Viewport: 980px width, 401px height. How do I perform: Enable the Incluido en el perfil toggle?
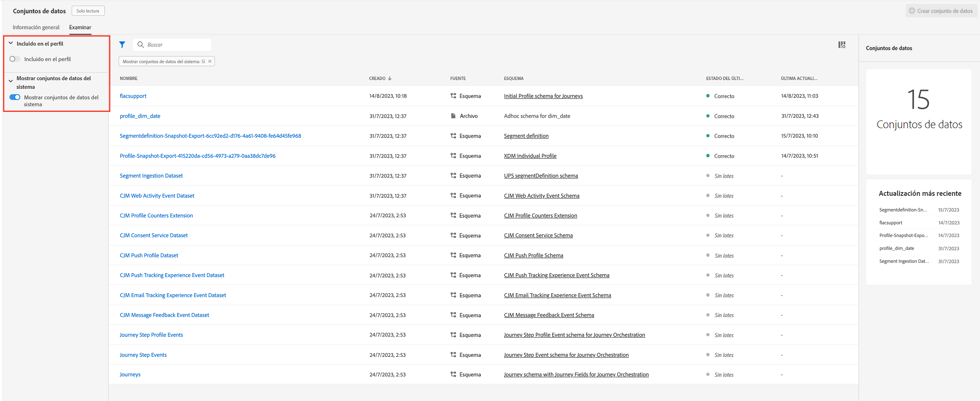[14, 59]
